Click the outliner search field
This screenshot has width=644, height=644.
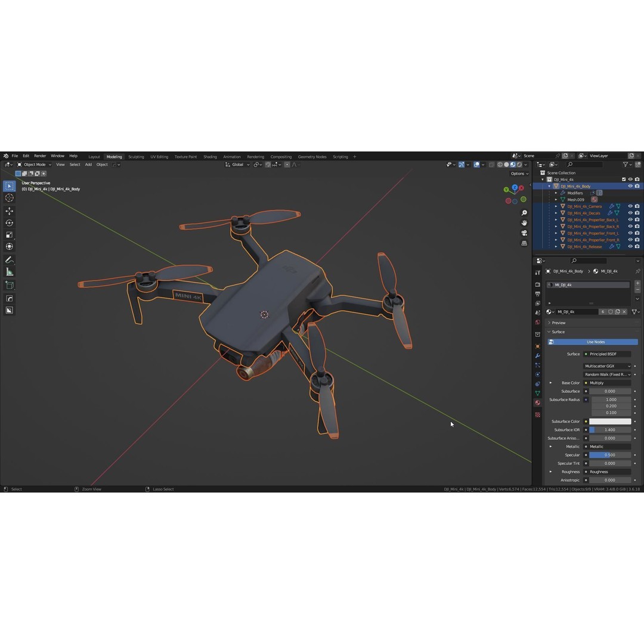[x=584, y=165]
